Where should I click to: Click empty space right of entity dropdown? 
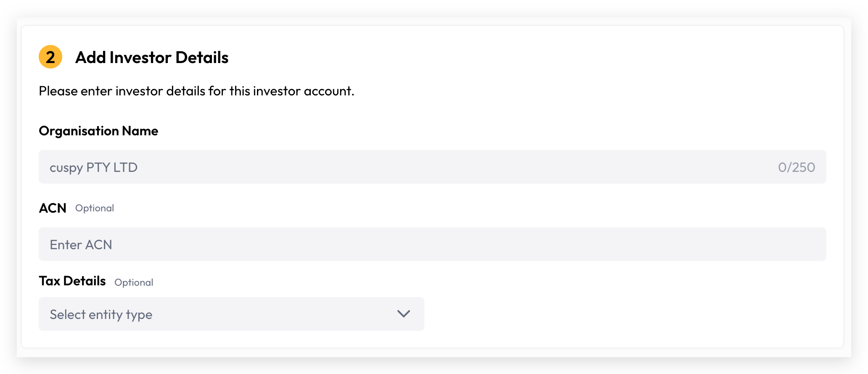click(x=625, y=314)
